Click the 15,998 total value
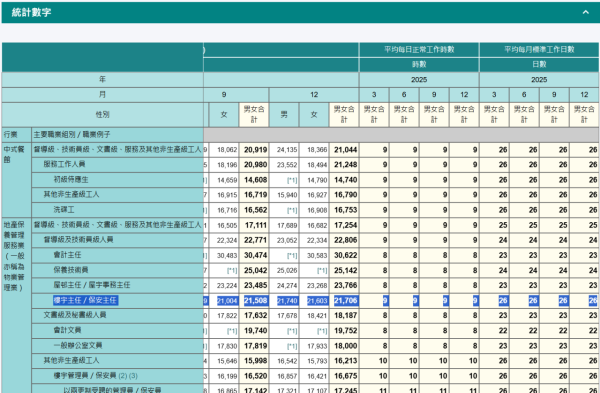The height and width of the screenshot is (393, 600). (256, 360)
